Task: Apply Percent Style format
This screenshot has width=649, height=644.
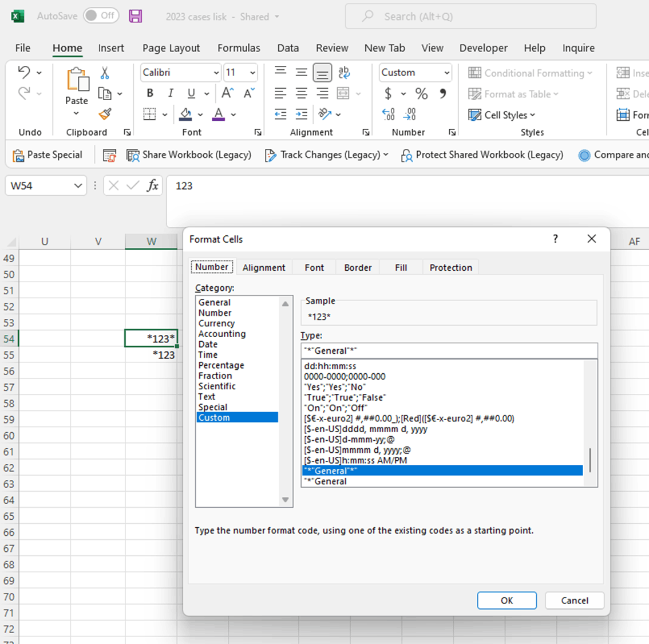Action: [421, 93]
